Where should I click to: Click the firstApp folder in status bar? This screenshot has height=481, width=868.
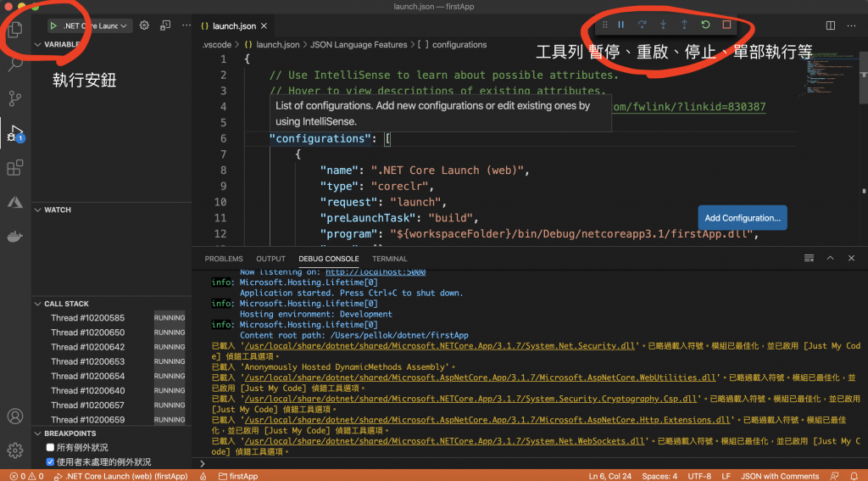point(238,476)
